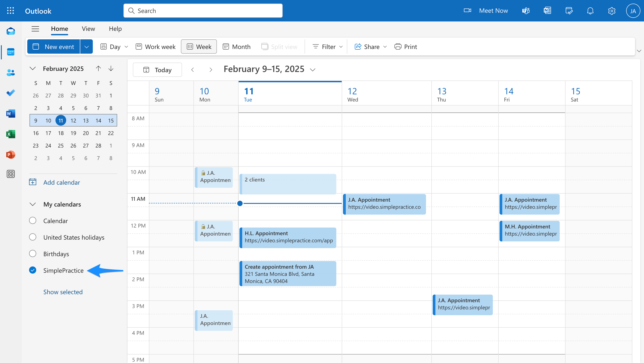This screenshot has width=644, height=363.
Task: Launch Excel from the sidebar
Action: tap(11, 134)
